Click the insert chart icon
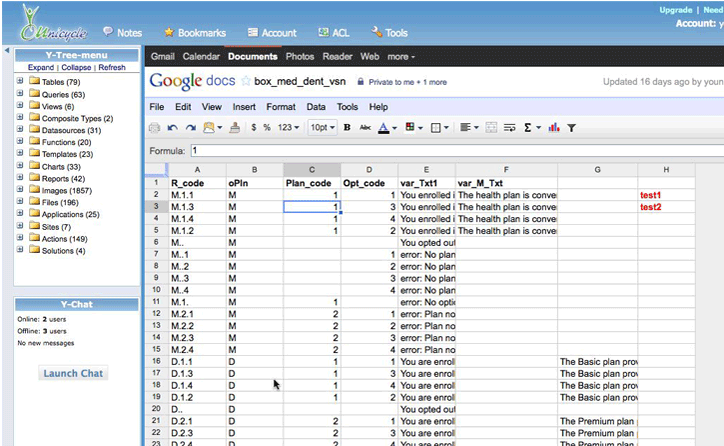Screen dimensions: 724x446 pos(553,128)
